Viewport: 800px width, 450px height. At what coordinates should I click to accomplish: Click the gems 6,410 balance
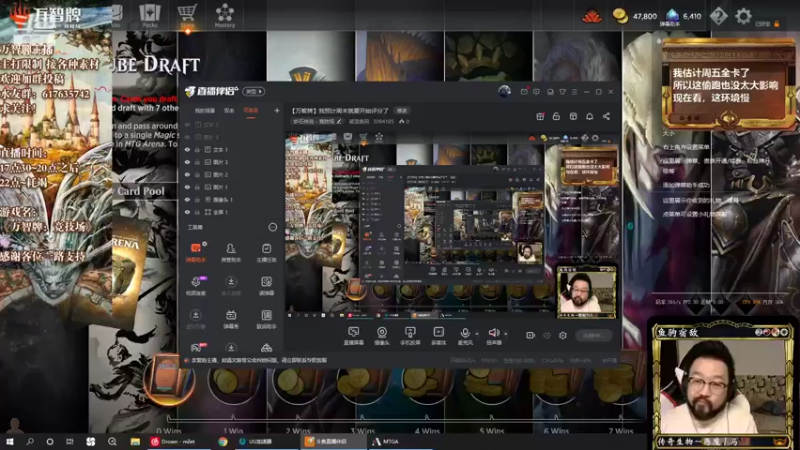click(684, 16)
